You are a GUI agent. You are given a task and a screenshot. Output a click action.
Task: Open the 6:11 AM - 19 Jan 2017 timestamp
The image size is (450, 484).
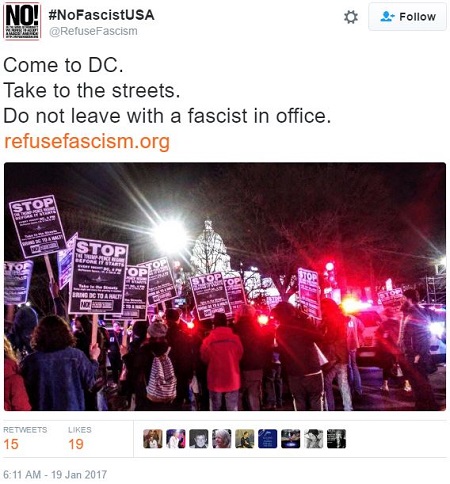(55, 474)
